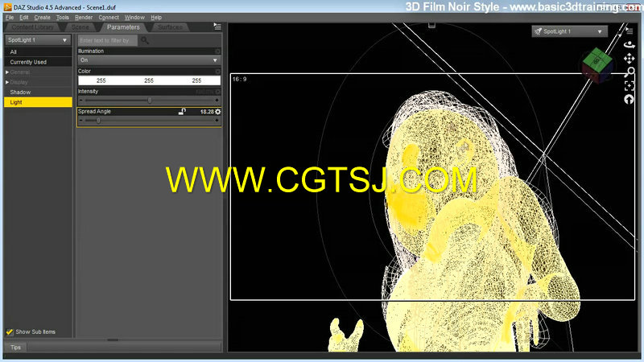Click the pane resize handle above Tips
This screenshot has width=644, height=362.
(x=113, y=339)
